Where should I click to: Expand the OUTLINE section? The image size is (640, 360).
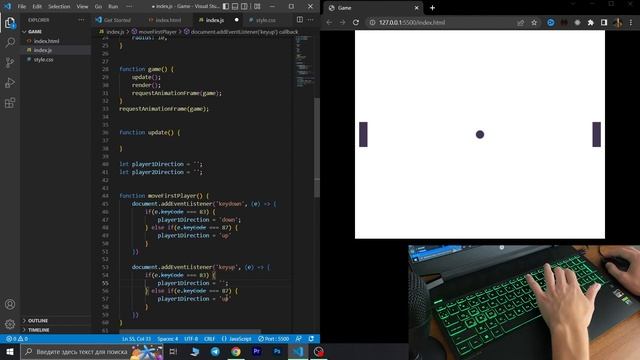click(x=38, y=321)
